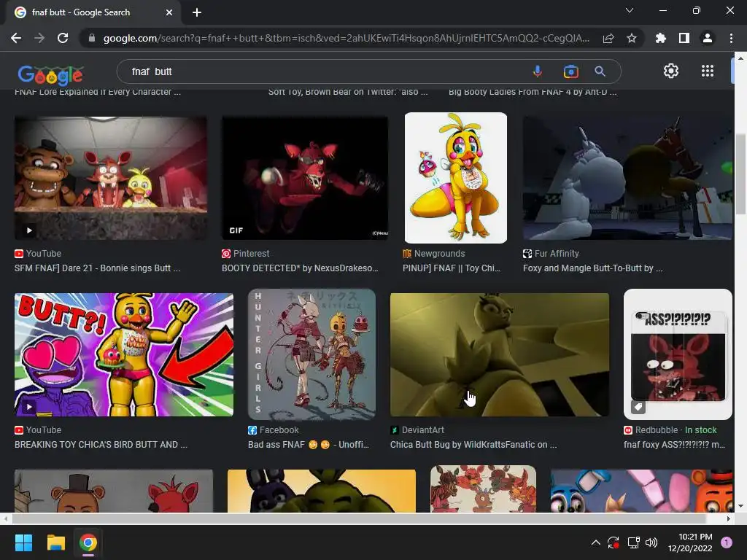The image size is (747, 560).
Task: Click the Pinterest source label
Action: tap(251, 253)
